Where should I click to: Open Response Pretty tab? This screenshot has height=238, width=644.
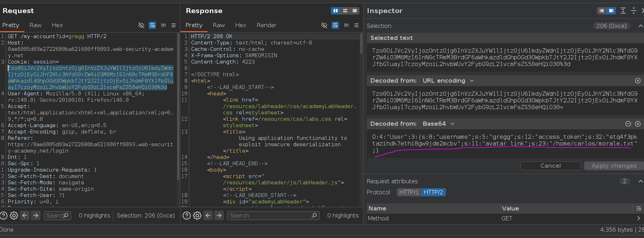point(194,25)
